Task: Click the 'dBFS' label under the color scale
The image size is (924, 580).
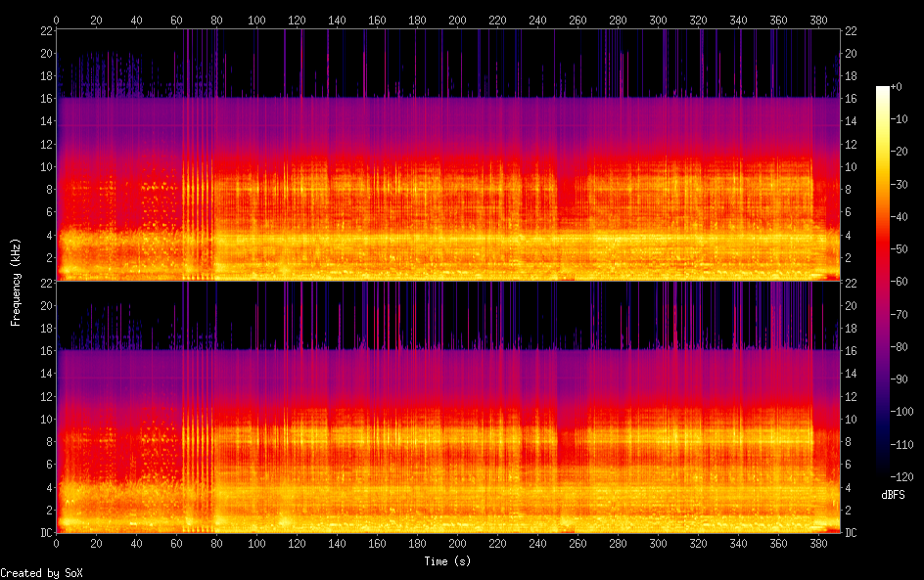Action: click(x=893, y=496)
